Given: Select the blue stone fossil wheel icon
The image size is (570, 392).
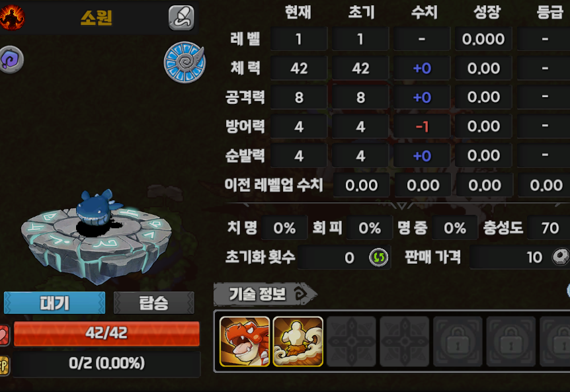Looking at the screenshot, I should tap(184, 62).
